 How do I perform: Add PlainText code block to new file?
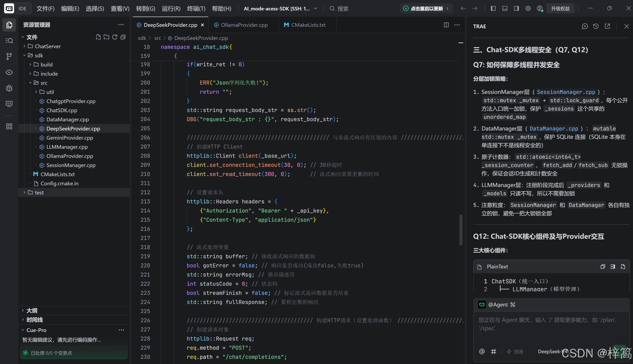click(623, 267)
